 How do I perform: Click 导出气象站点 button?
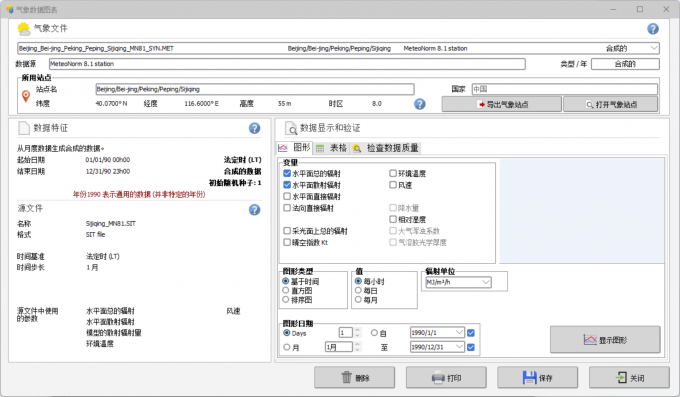pyautogui.click(x=501, y=105)
